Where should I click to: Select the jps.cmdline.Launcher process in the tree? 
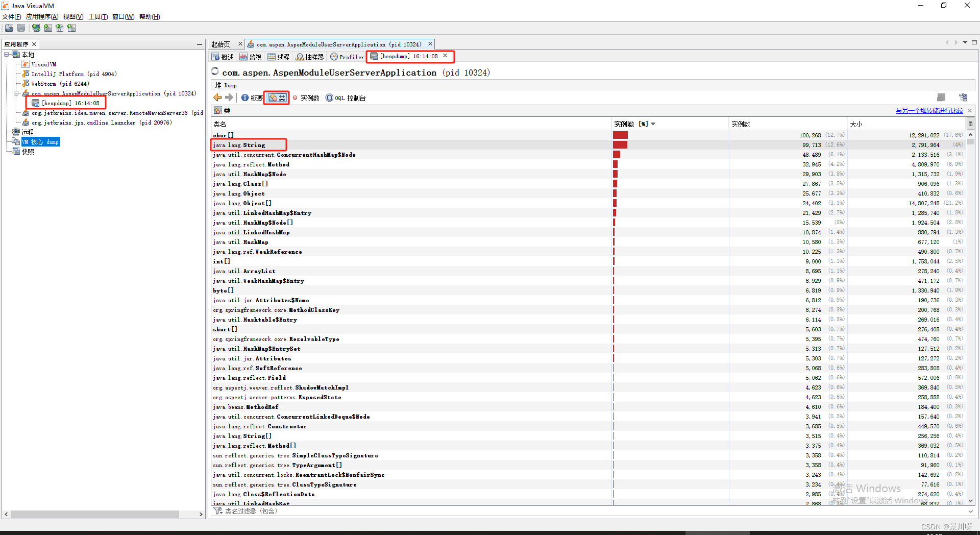[x=102, y=123]
